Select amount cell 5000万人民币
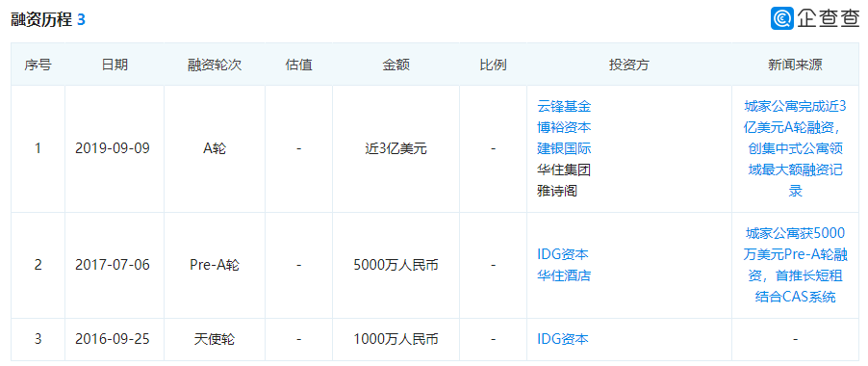The width and height of the screenshot is (868, 366). (396, 265)
